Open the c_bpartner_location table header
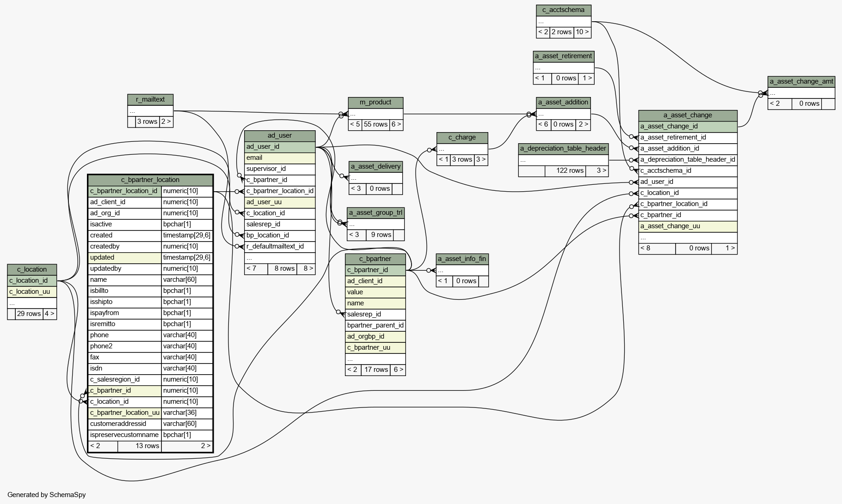842x504 pixels. (x=150, y=180)
